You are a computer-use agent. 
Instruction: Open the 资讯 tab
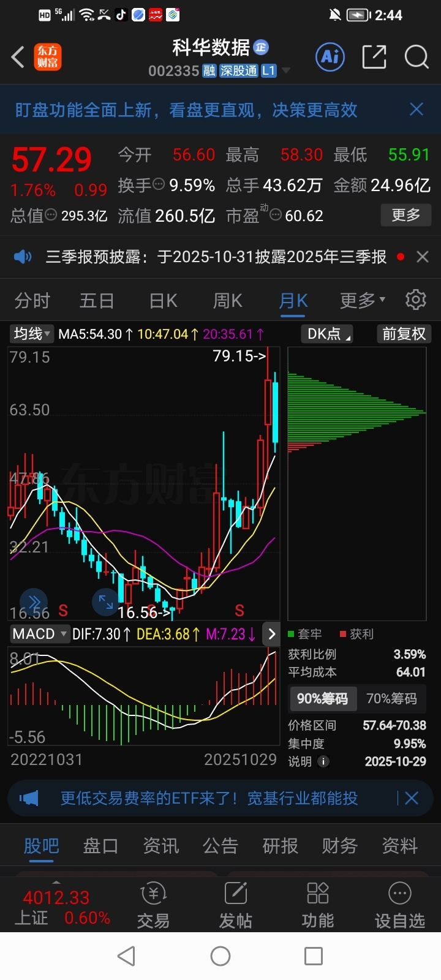tap(160, 846)
